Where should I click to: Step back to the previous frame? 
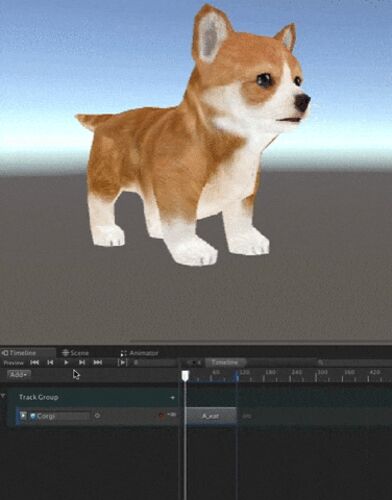(50, 362)
